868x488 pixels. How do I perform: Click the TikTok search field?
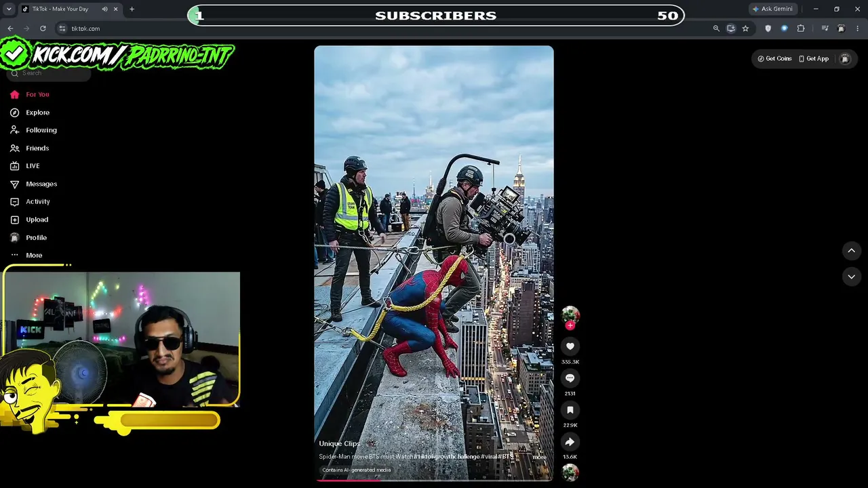pos(49,73)
